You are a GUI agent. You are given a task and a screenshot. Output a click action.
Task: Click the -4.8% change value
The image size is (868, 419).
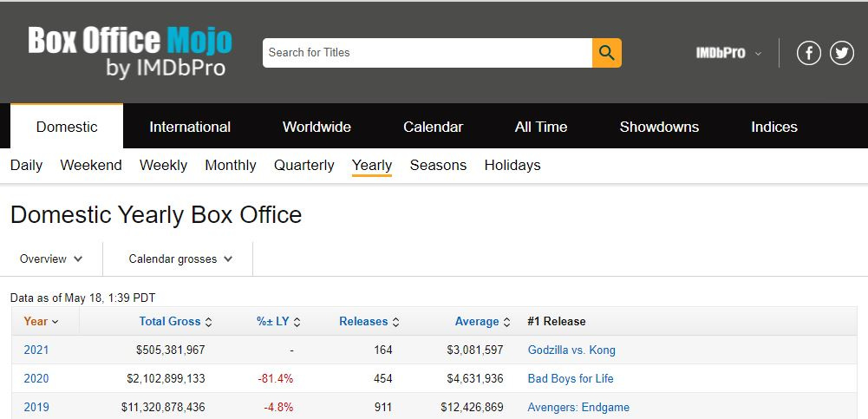[x=278, y=408]
